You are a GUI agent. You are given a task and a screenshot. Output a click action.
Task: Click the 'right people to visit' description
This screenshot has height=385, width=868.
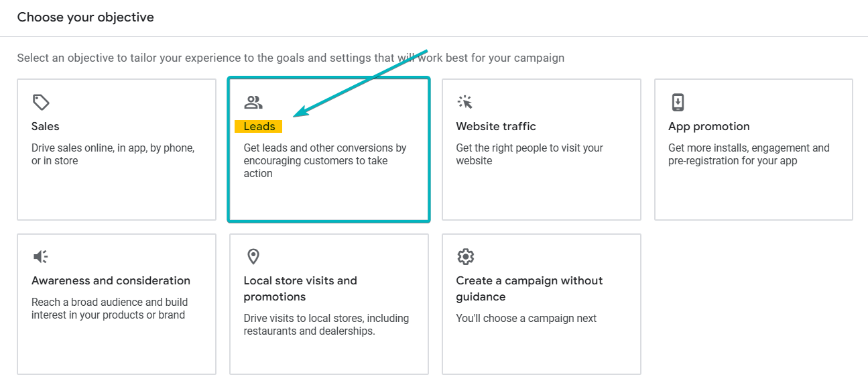529,154
